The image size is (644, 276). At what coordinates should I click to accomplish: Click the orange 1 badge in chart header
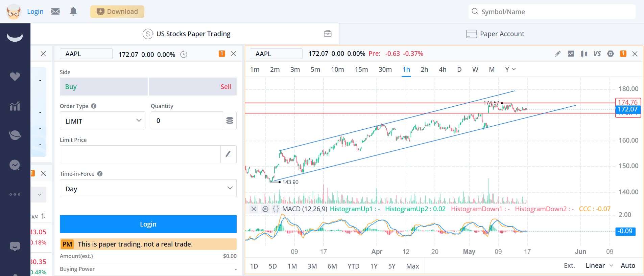pyautogui.click(x=623, y=54)
